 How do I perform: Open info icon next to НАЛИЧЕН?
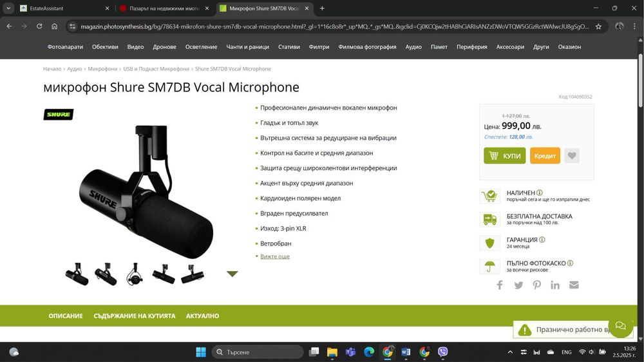point(540,193)
